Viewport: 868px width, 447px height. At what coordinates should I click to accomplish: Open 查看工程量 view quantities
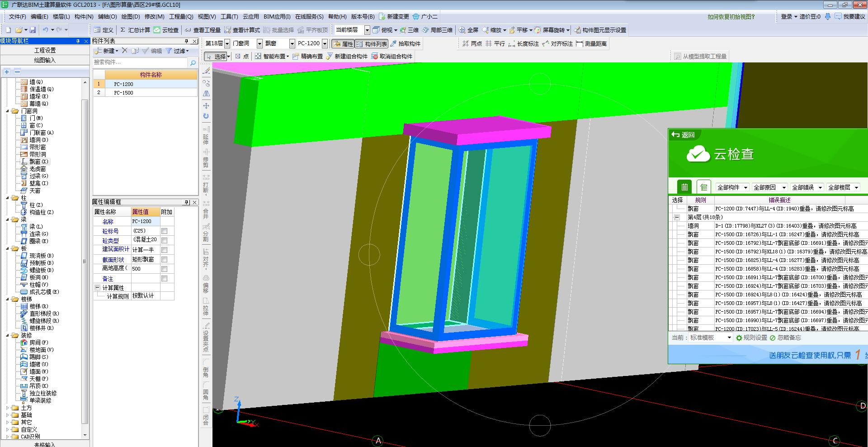point(203,30)
